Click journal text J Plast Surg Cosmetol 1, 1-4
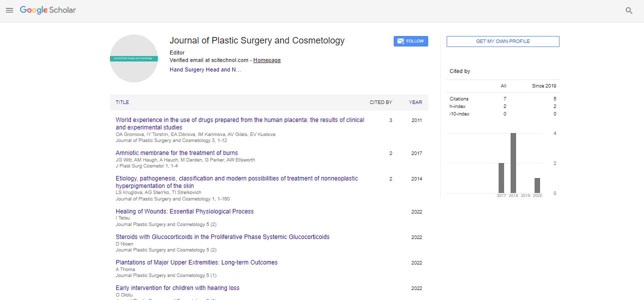 point(146,166)
